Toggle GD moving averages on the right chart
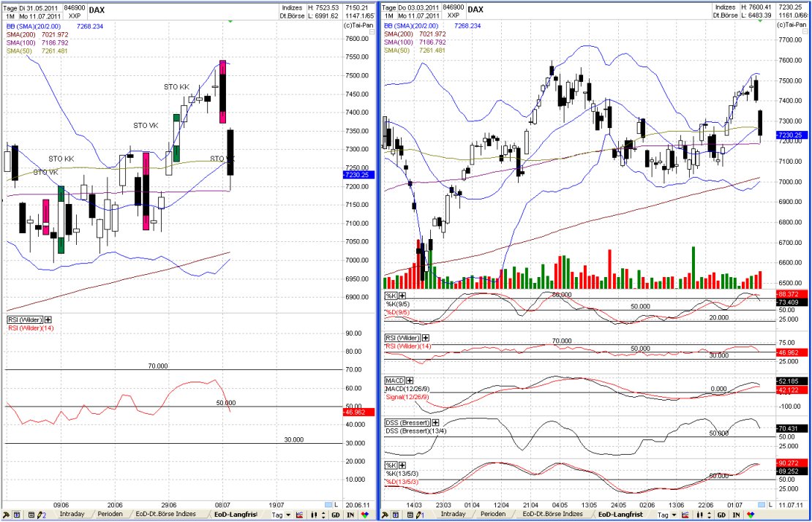 point(722,514)
